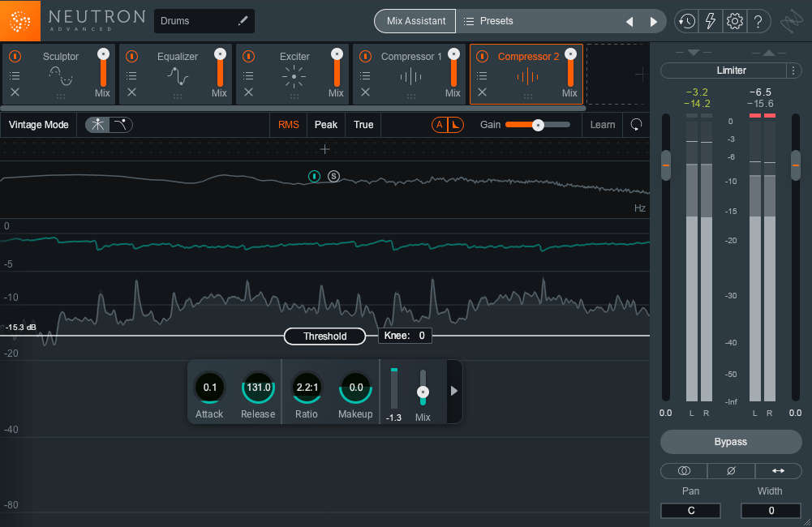Open settings gear icon
Image resolution: width=812 pixels, height=527 pixels.
tap(734, 21)
